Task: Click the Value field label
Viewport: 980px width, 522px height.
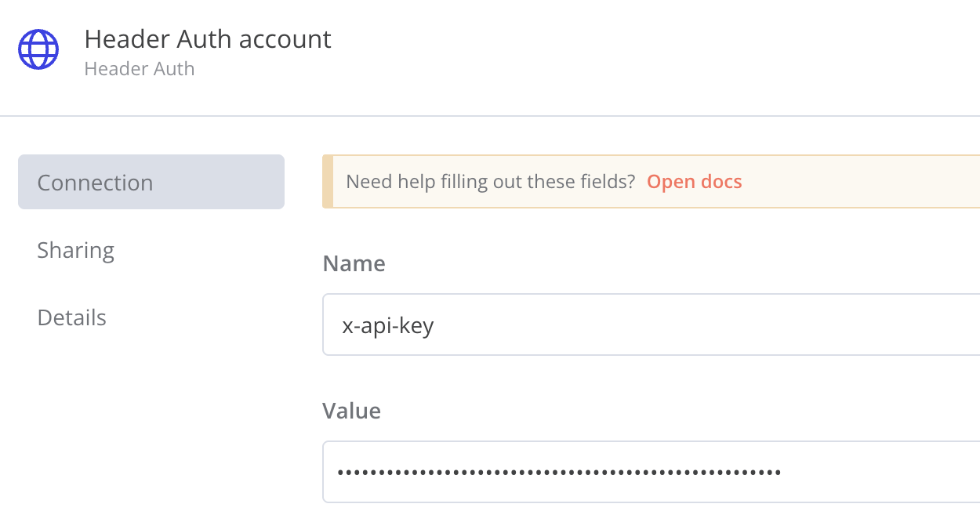Action: point(351,411)
